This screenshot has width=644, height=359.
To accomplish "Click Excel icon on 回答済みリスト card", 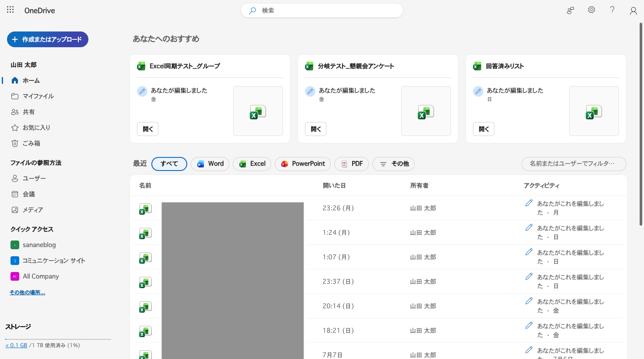I will (477, 66).
